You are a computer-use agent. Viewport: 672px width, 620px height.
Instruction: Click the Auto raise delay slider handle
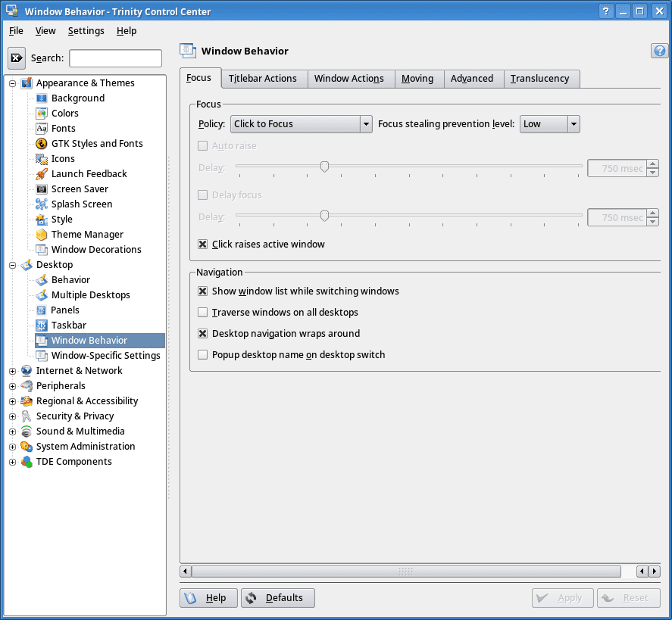[x=324, y=167]
